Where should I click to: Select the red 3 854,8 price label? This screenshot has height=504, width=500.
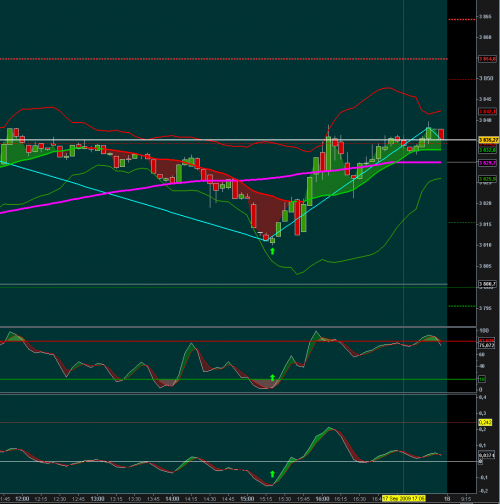(x=487, y=59)
